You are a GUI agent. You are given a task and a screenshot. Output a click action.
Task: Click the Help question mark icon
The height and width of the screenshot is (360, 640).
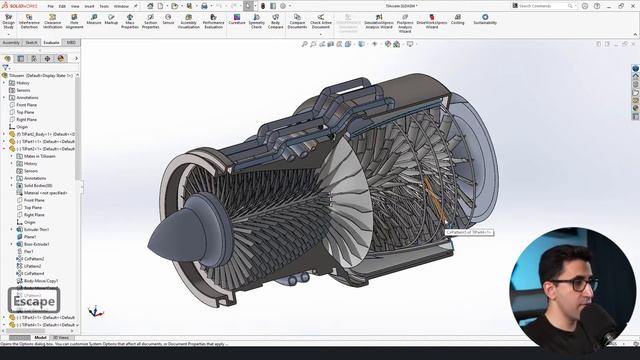597,6
